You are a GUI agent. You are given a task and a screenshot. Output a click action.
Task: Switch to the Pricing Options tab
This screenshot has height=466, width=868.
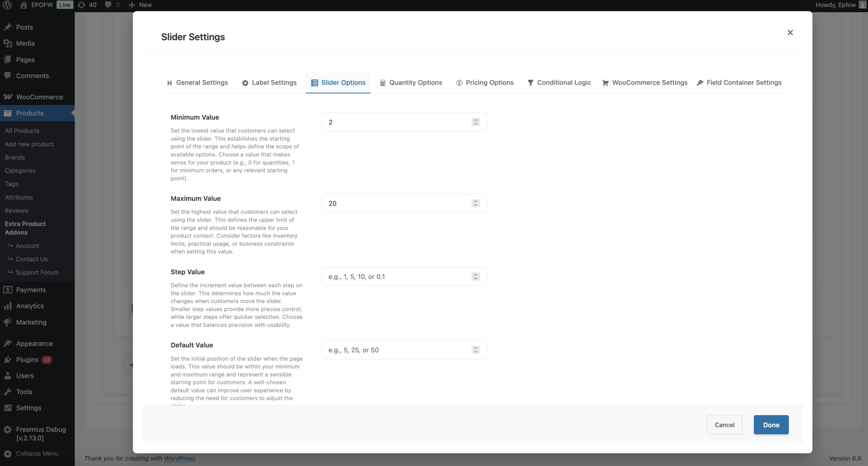[485, 83]
